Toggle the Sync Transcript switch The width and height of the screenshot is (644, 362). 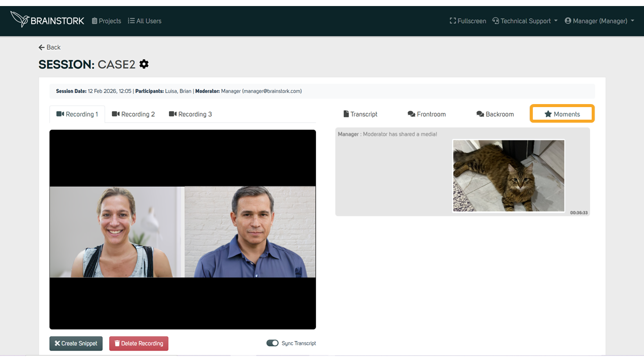[x=272, y=343]
